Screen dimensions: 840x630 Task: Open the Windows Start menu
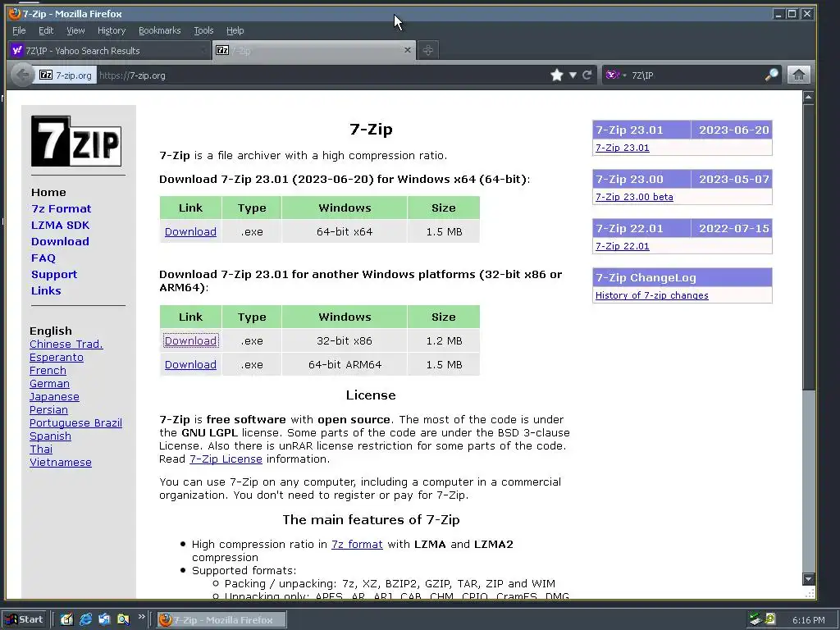click(25, 620)
